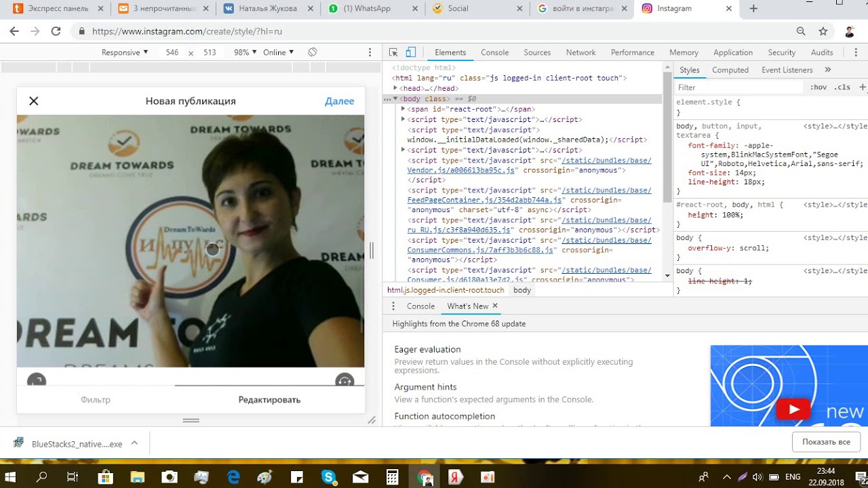Open the Security tab
This screenshot has height=488, width=868.
point(782,52)
